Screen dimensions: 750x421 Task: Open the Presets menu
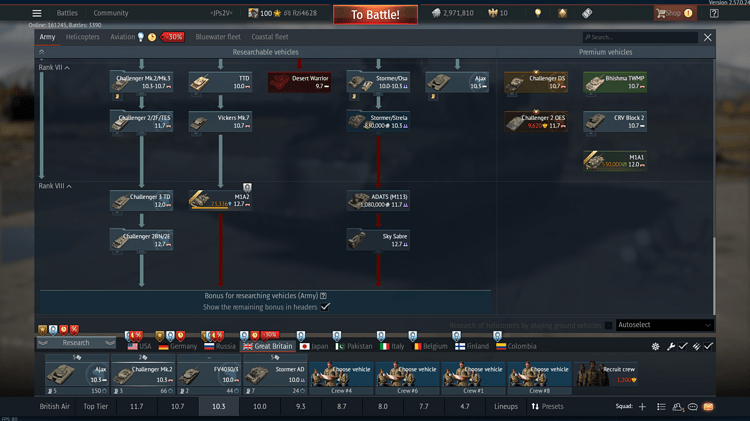pos(547,406)
